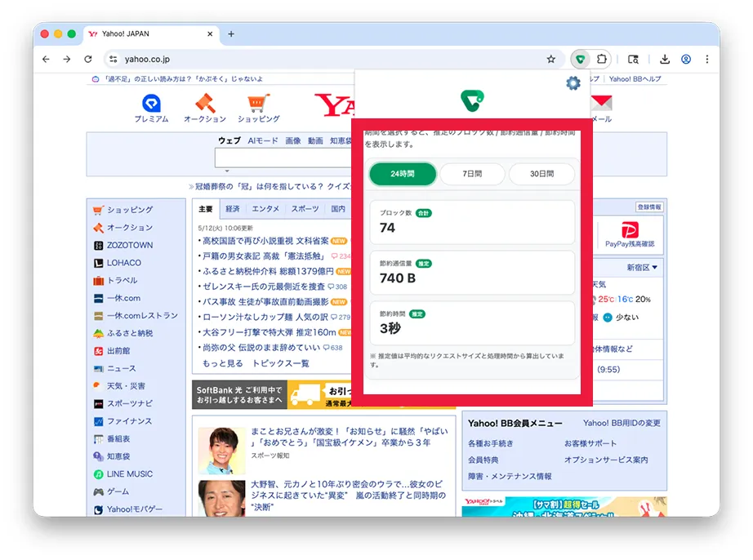The height and width of the screenshot is (560, 753).
Task: Click the tab search icon in toolbar
Action: coord(634,60)
